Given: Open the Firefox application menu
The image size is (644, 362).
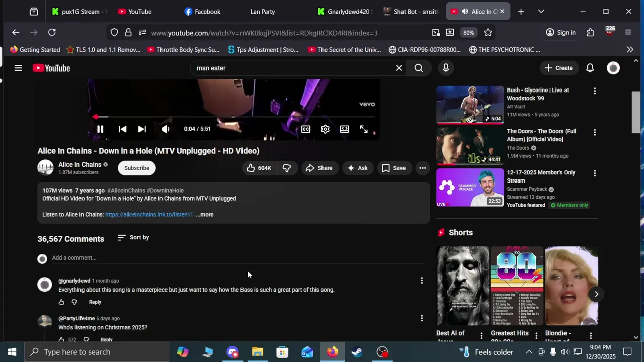Looking at the screenshot, I should coord(628,33).
